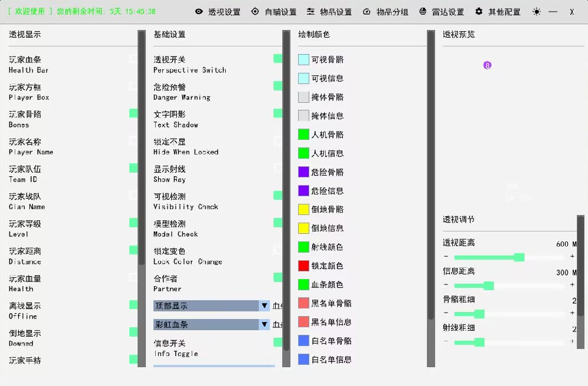Image resolution: width=588 pixels, height=386 pixels.
Task: Open the 雷达设置 tab
Action: click(x=442, y=12)
